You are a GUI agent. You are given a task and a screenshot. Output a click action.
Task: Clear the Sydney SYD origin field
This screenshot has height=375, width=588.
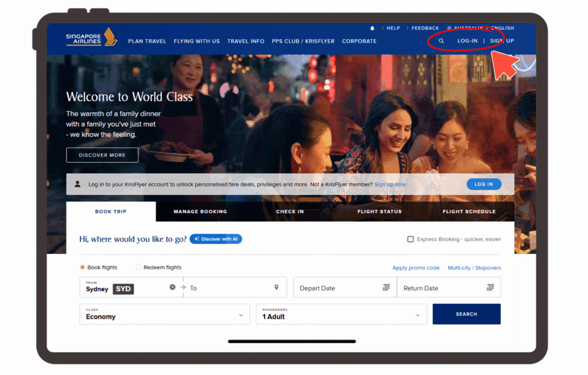pos(172,287)
